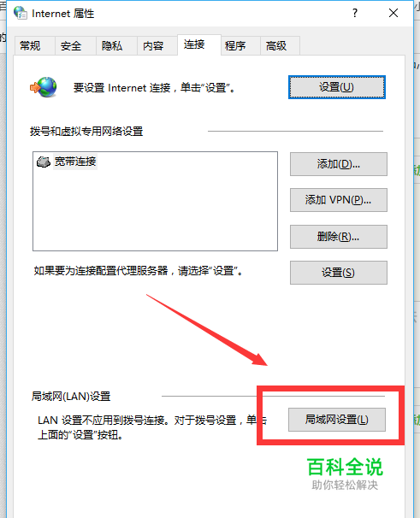Screen dimensions: 420x518
Task: Click the 删除(R)... button
Action: pos(339,237)
